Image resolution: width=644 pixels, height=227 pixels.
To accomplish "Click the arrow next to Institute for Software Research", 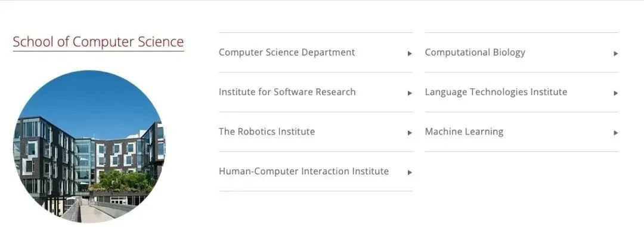I will click(410, 93).
